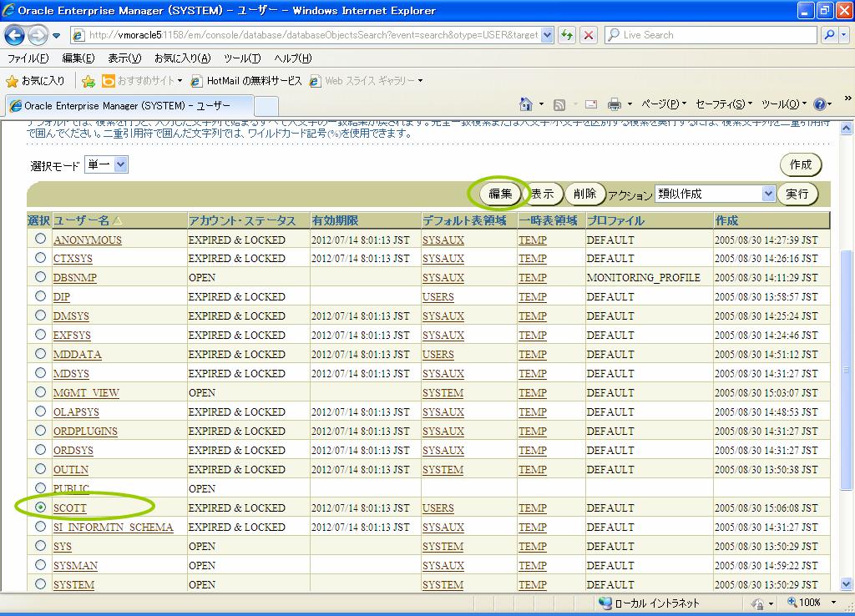Open the アクション dropdown showing 類似作成
Image resolution: width=855 pixels, height=616 pixels.
click(715, 194)
